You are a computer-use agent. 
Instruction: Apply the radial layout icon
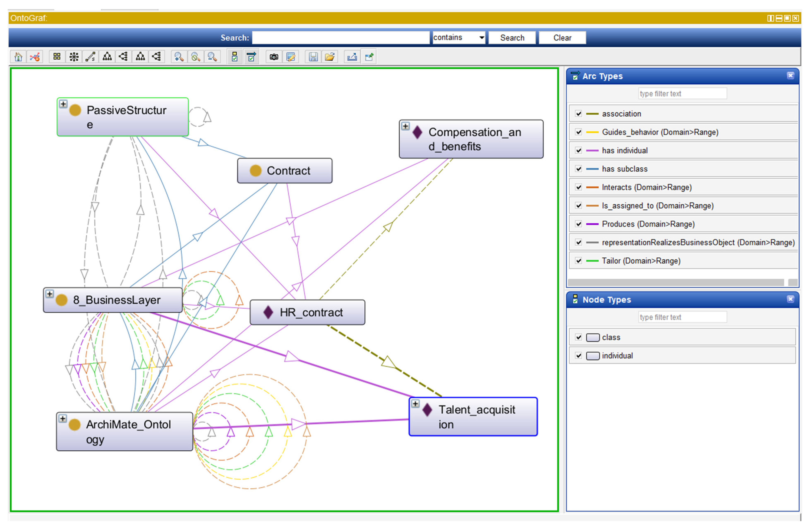pyautogui.click(x=74, y=57)
